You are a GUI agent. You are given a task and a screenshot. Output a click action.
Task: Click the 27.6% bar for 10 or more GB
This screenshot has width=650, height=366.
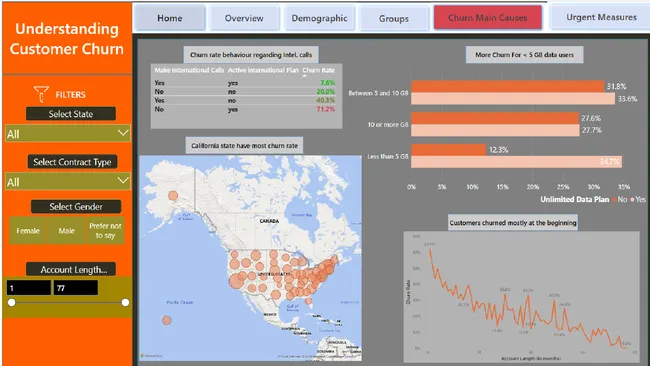495,118
